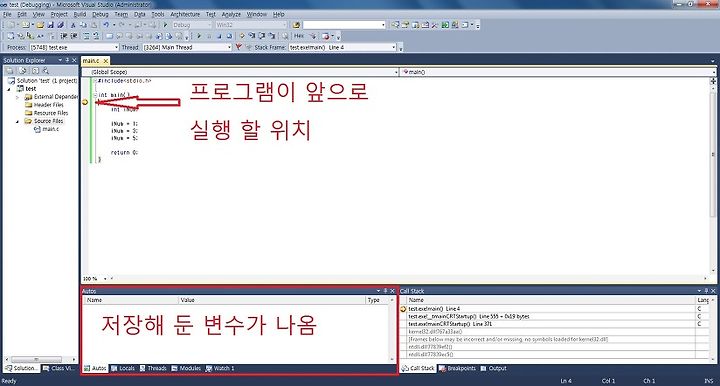Click the Cut scissors icon
Viewport: 720px width, 386px height.
coord(73,25)
